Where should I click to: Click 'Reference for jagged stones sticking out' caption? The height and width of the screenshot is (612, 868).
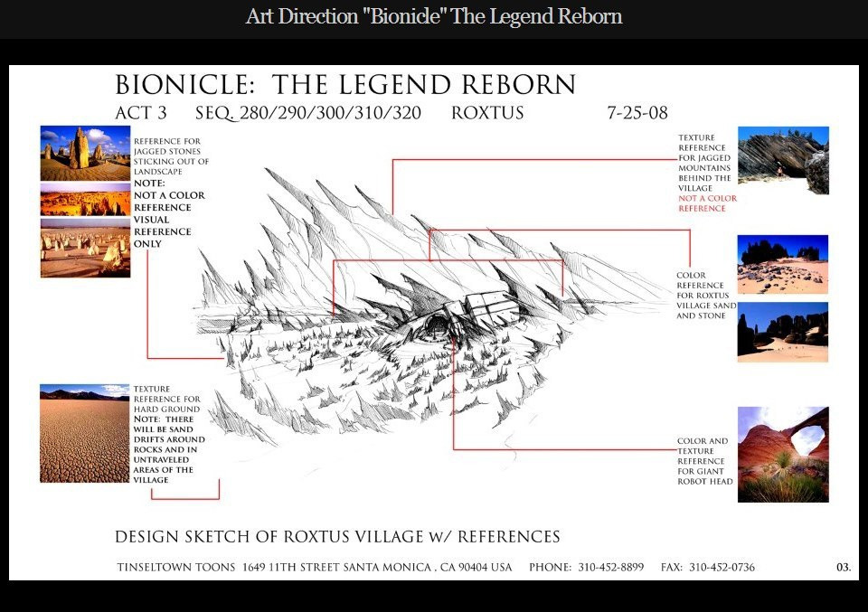[171, 156]
